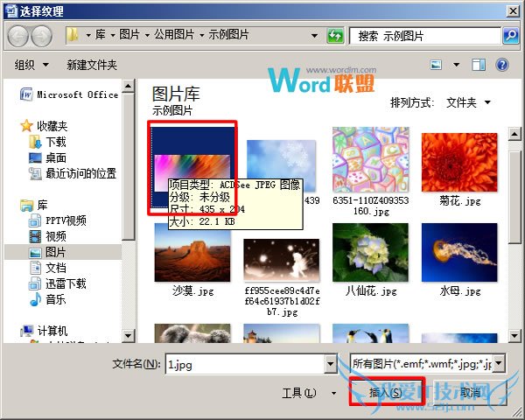The image size is (525, 420).
Task: Click the PPTV视频 library icon
Action: pos(35,220)
